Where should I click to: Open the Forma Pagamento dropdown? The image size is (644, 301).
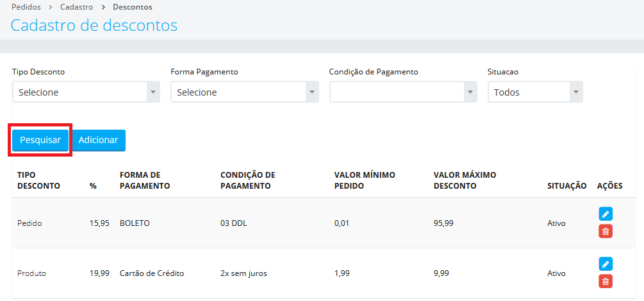245,92
